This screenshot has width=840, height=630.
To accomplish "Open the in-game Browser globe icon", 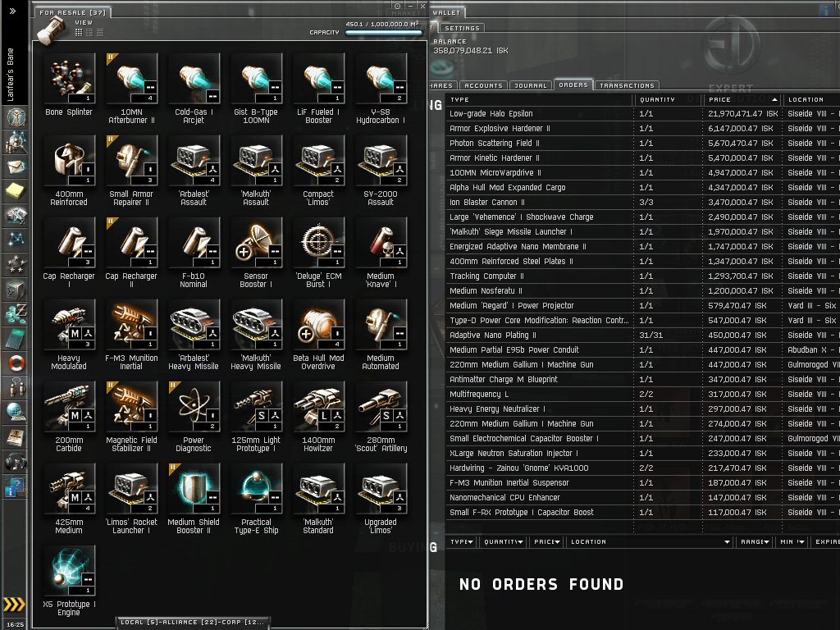I will 16,413.
